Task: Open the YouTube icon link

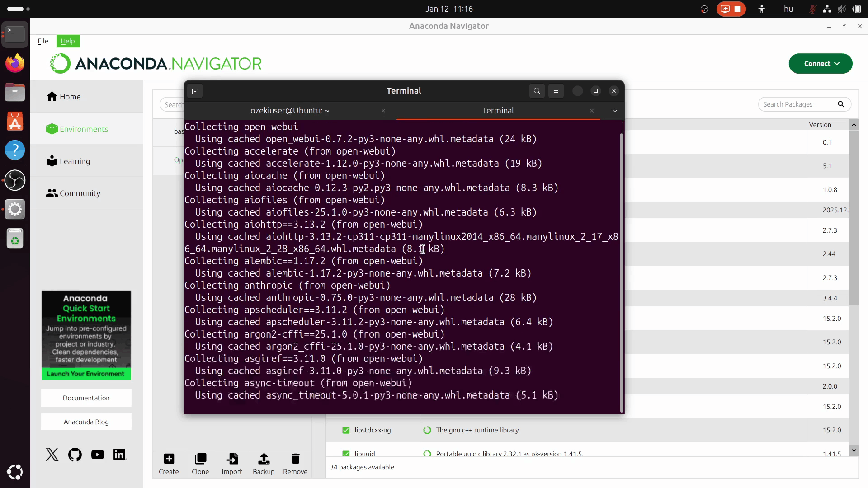Action: [97, 455]
